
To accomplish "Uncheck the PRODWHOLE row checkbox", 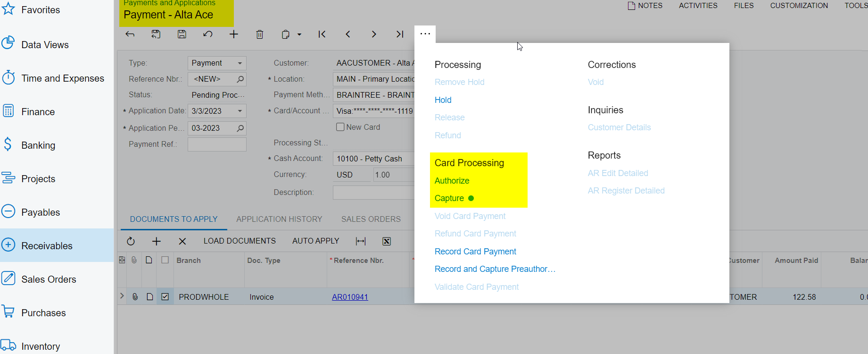I will (x=165, y=297).
